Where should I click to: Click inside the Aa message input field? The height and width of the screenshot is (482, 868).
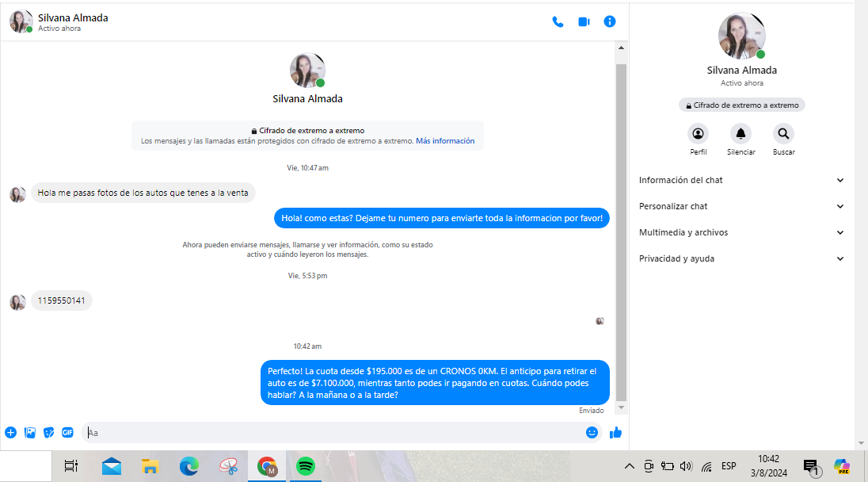(x=332, y=433)
